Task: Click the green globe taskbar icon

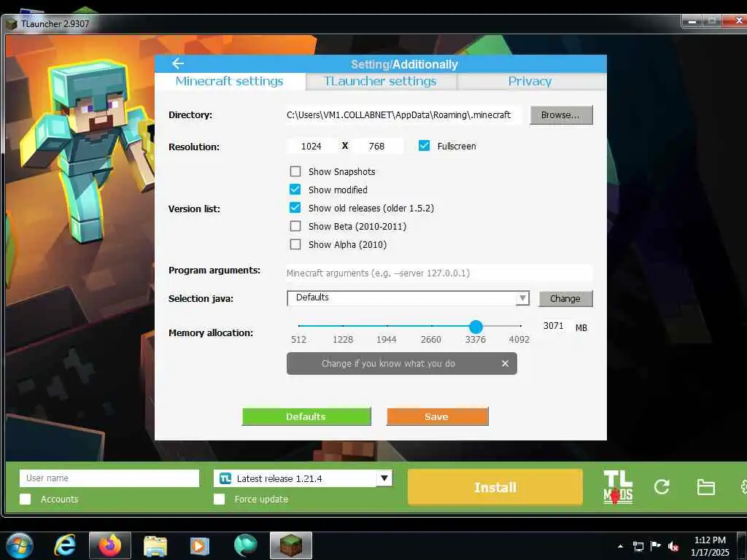Action: pyautogui.click(x=245, y=545)
